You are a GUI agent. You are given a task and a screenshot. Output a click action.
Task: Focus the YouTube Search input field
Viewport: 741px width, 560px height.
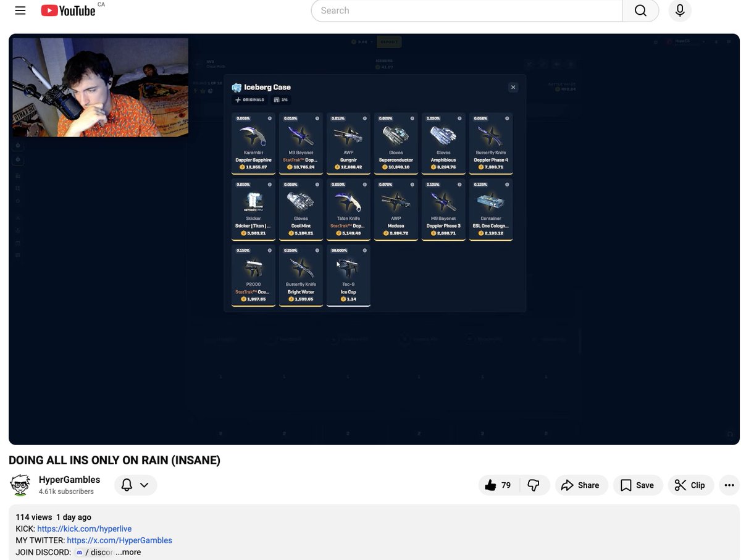click(x=466, y=10)
